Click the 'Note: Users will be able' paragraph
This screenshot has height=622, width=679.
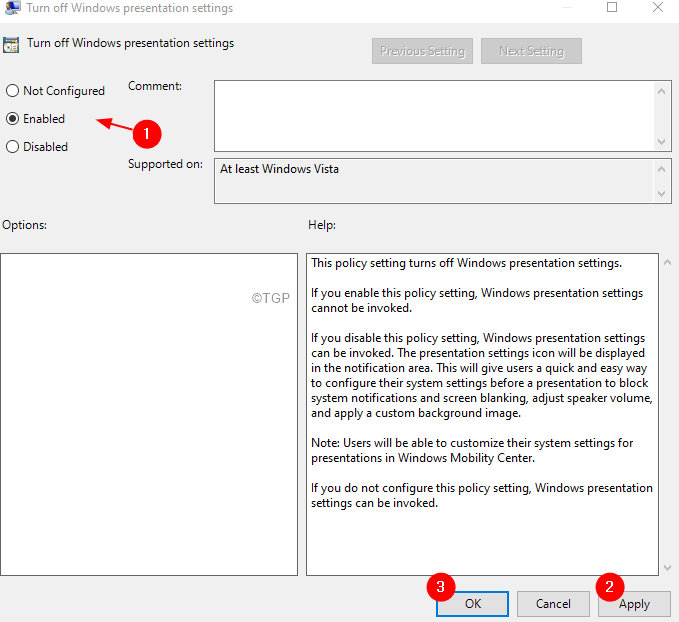[472, 450]
